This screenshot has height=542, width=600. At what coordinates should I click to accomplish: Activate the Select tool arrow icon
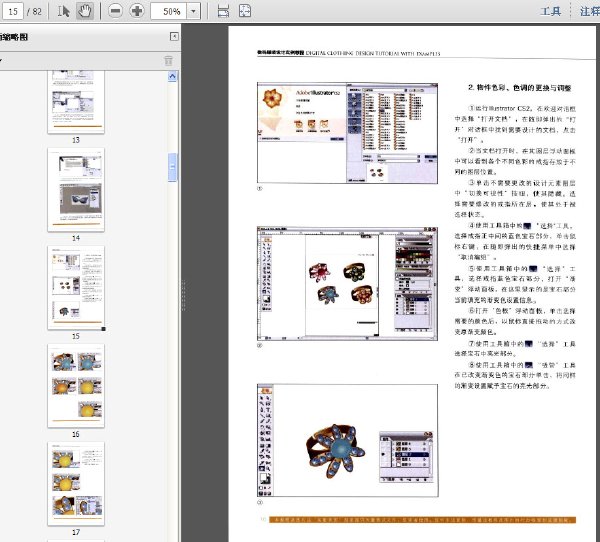pos(64,11)
